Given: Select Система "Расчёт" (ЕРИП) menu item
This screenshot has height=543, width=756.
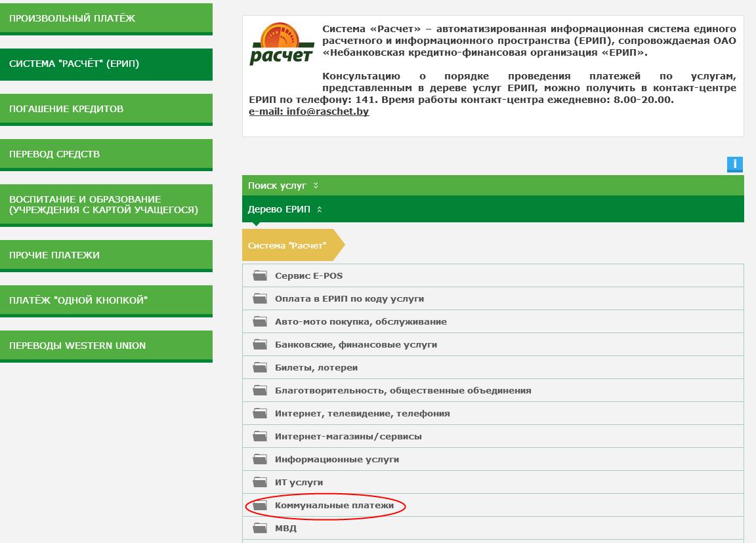Looking at the screenshot, I should coord(106,64).
